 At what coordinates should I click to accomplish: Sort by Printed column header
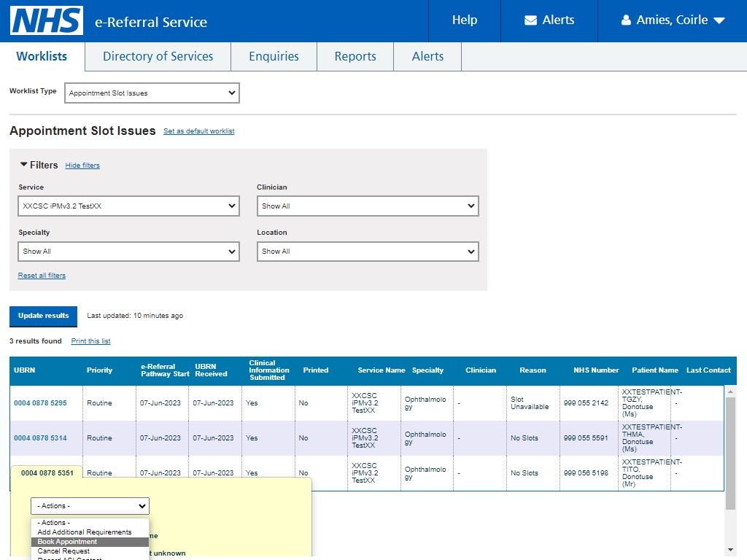(316, 370)
